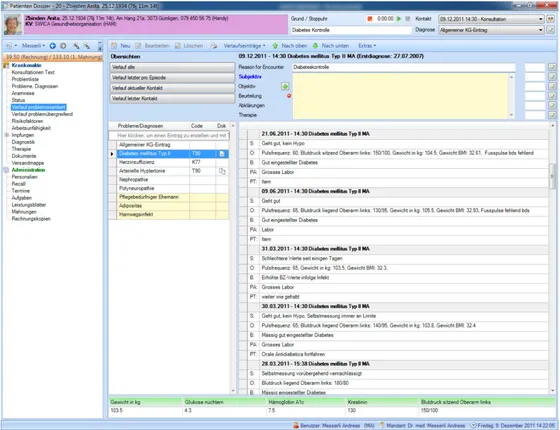Select Pflegebedürftiger Ehemann row
560x430 pixels.
169,197
